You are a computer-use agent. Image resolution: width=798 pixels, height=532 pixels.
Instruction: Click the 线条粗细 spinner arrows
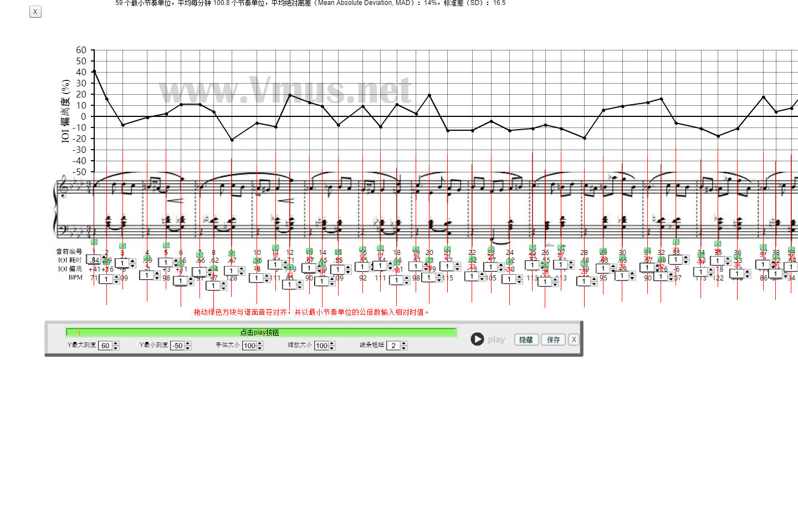pos(404,346)
